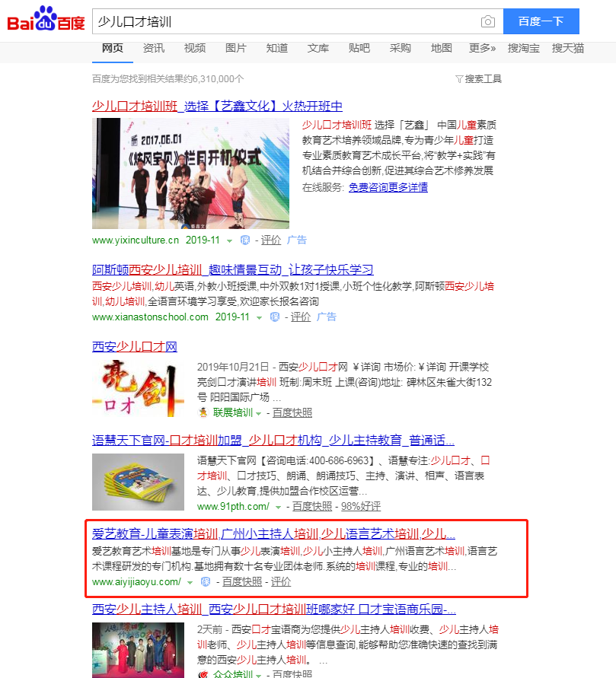
Task: Open www.91pth.com/ URL
Action: click(233, 506)
